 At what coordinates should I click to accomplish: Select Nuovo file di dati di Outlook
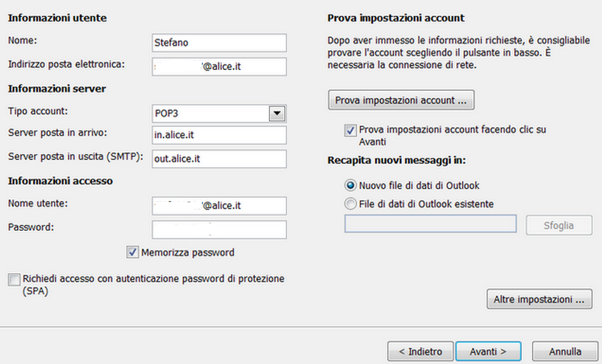(350, 185)
